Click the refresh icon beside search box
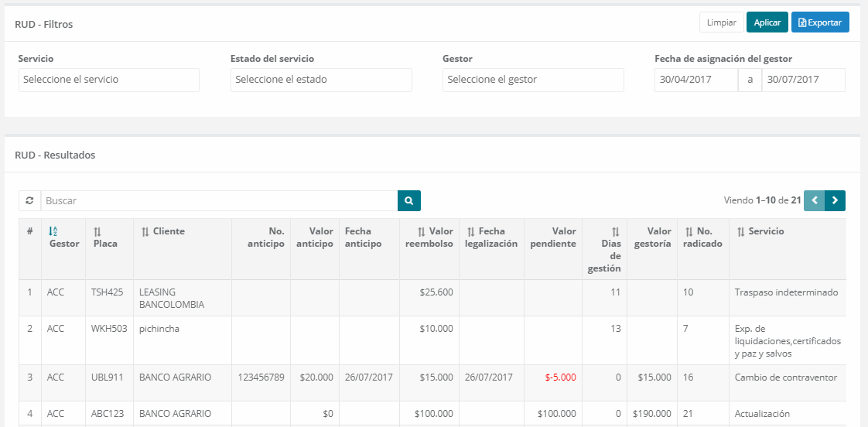This screenshot has width=868, height=427. [x=29, y=201]
